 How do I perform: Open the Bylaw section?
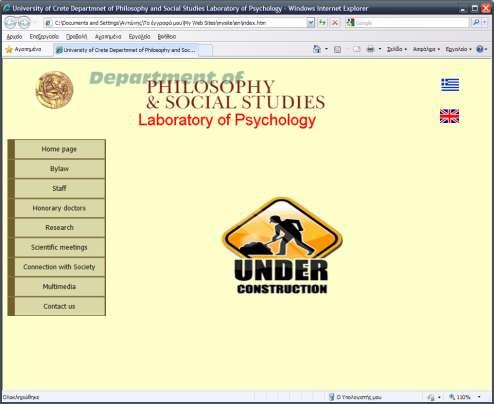click(59, 169)
